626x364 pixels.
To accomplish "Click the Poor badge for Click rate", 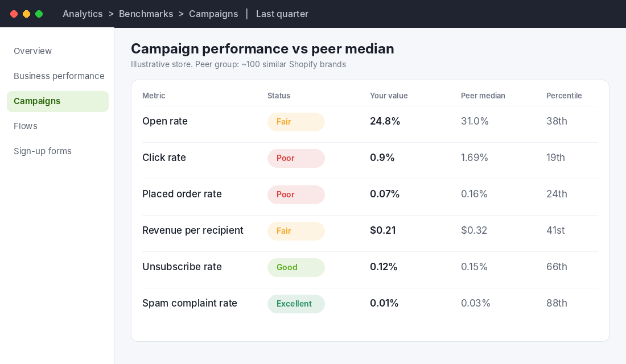I will (x=296, y=158).
